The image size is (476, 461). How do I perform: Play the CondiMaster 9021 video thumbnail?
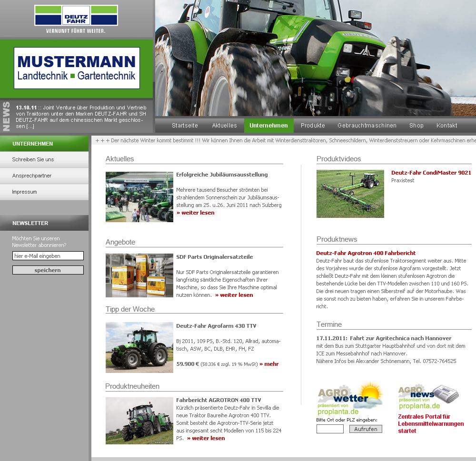coord(350,194)
